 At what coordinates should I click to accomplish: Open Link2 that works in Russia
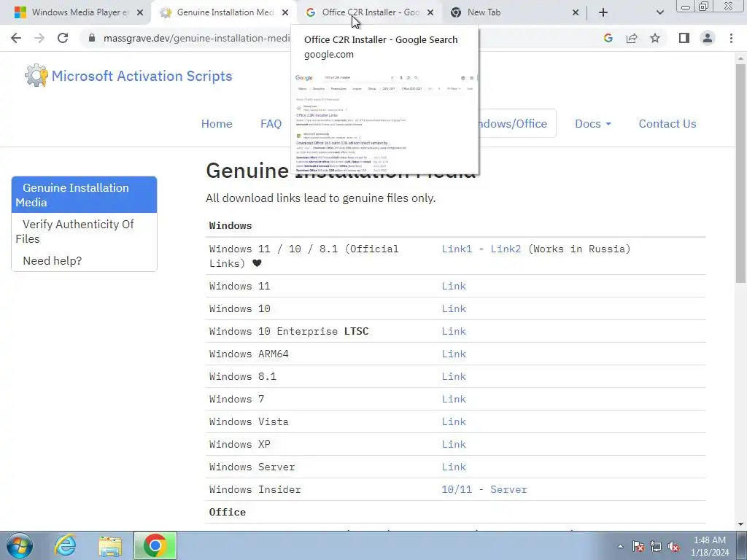pos(506,249)
